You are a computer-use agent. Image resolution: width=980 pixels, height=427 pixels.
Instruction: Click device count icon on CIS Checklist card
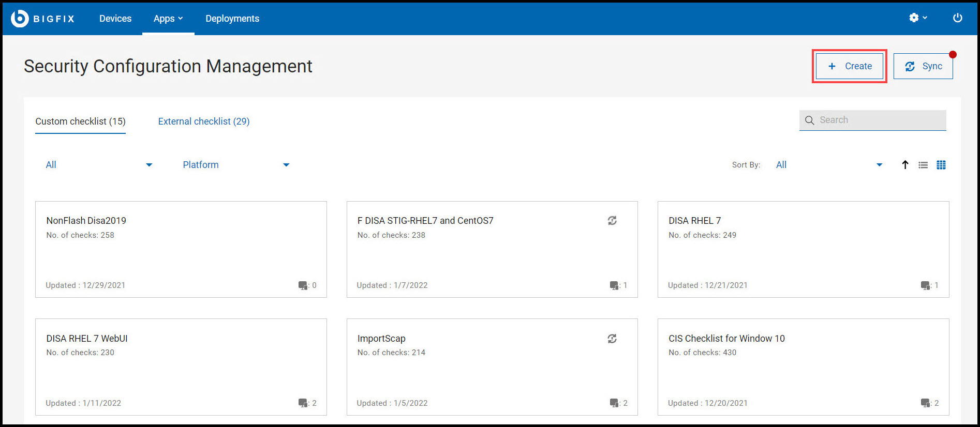tap(926, 403)
